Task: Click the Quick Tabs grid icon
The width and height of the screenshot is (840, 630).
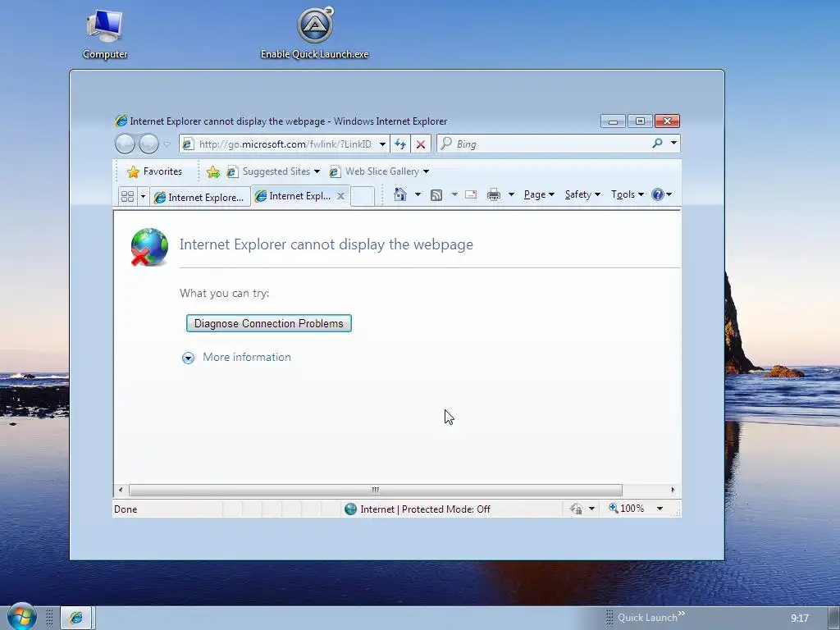Action: pos(127,197)
